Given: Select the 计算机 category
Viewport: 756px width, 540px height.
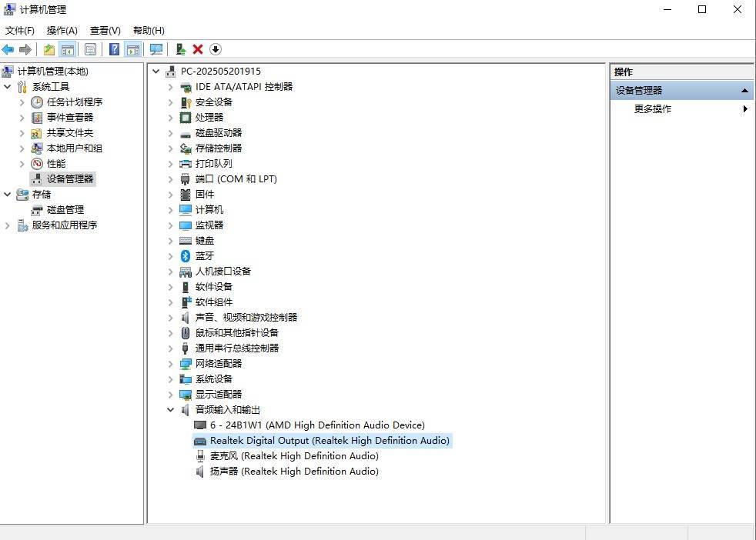Looking at the screenshot, I should click(209, 209).
